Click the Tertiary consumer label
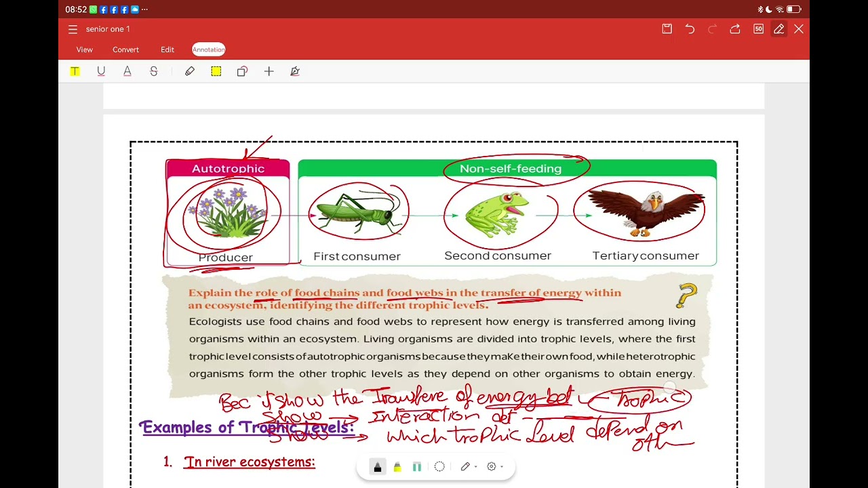The image size is (868, 488). pyautogui.click(x=646, y=256)
